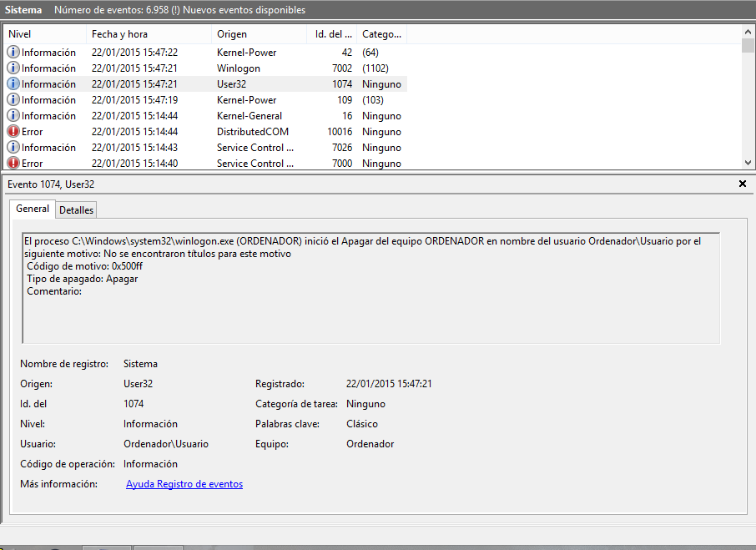Click the Evento 1074, User32 pane title
This screenshot has width=756, height=550.
51,184
